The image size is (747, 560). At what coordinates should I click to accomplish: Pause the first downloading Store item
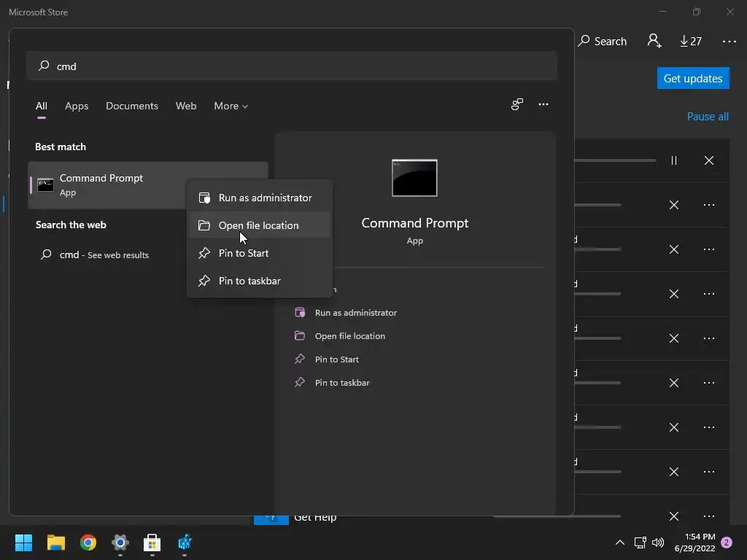pos(673,160)
